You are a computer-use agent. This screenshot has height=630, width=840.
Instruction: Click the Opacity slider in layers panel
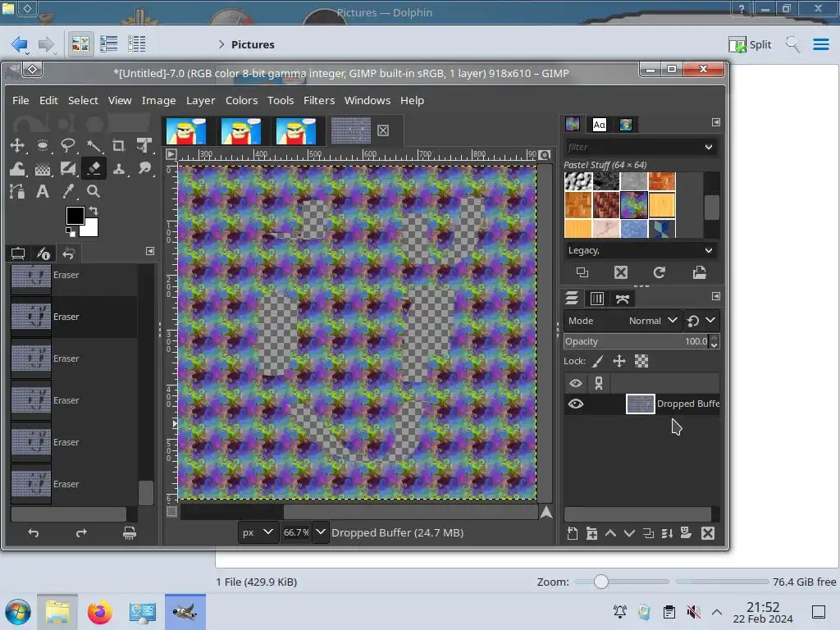point(637,341)
